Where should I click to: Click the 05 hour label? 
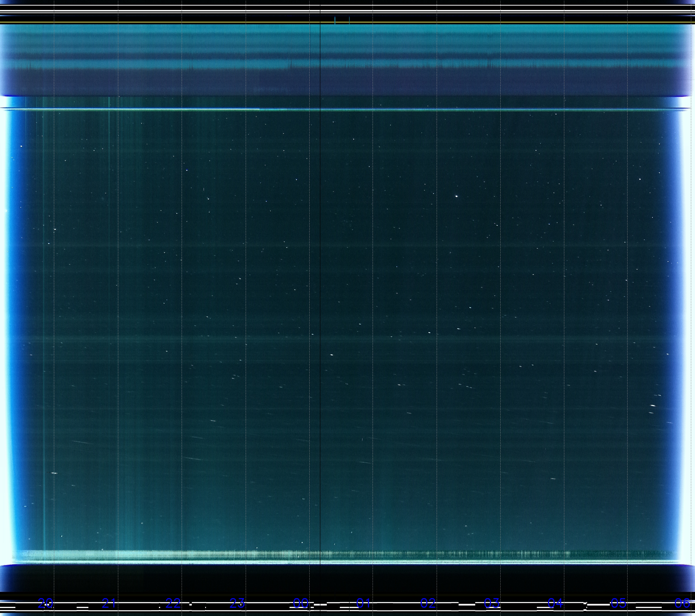coord(619,603)
